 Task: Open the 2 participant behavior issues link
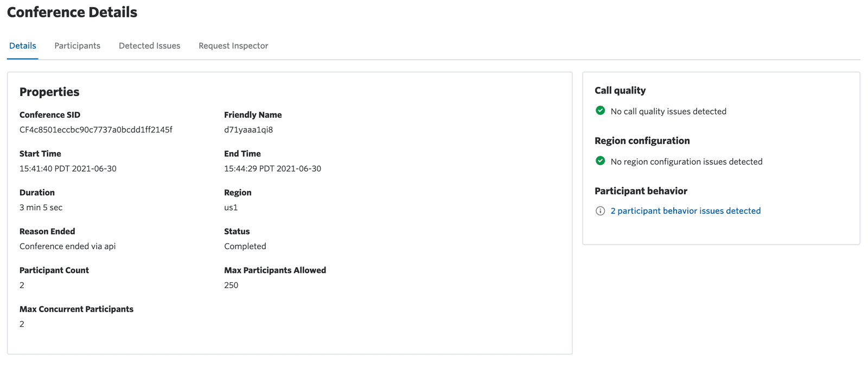coord(685,211)
